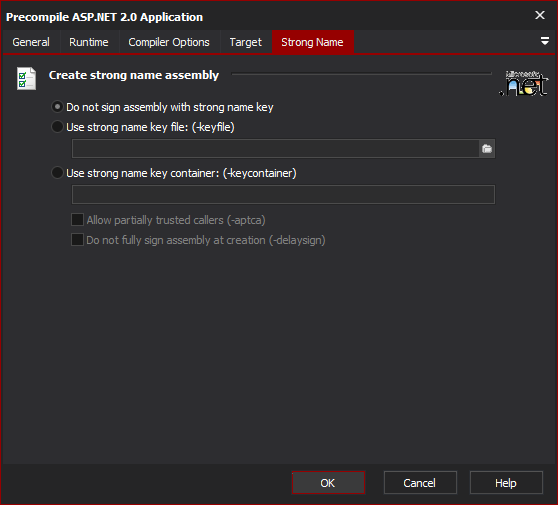Viewport: 558px width, 505px height.
Task: Click the checklist document icon
Action: pos(26,79)
